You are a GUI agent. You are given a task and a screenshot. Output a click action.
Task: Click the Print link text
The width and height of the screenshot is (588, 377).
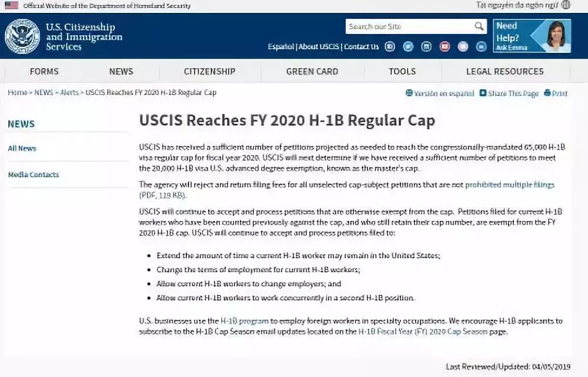pyautogui.click(x=560, y=93)
